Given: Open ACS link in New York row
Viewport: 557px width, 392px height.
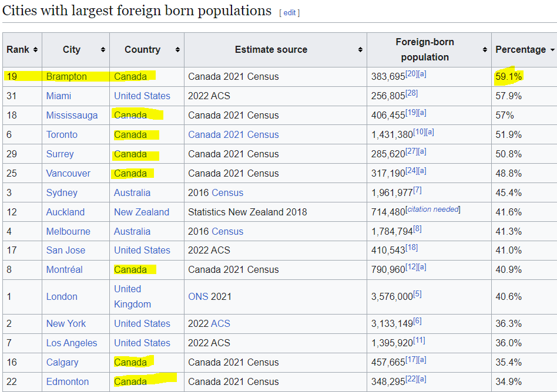Looking at the screenshot, I should pos(220,324).
